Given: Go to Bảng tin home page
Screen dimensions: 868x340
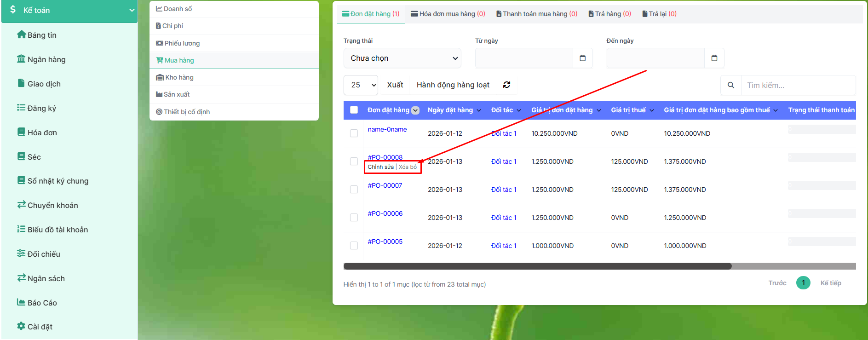Looking at the screenshot, I should pos(41,35).
